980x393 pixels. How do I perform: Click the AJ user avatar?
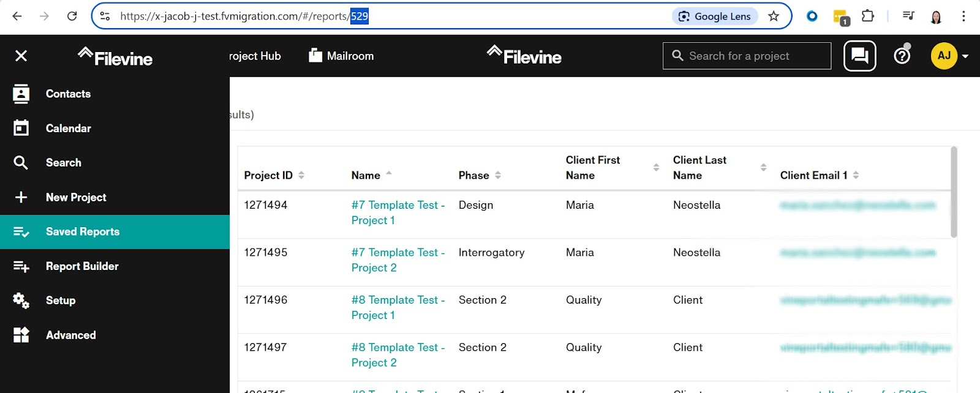[944, 56]
